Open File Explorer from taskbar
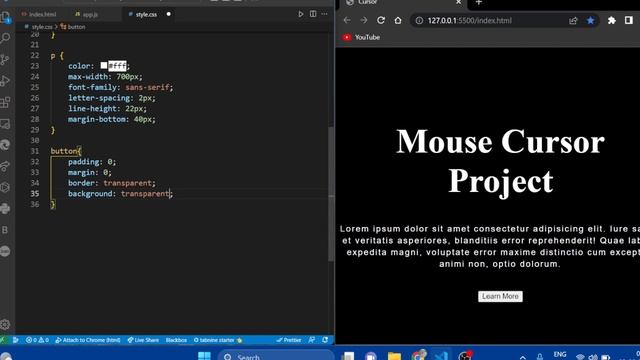The image size is (640, 360). click(394, 356)
